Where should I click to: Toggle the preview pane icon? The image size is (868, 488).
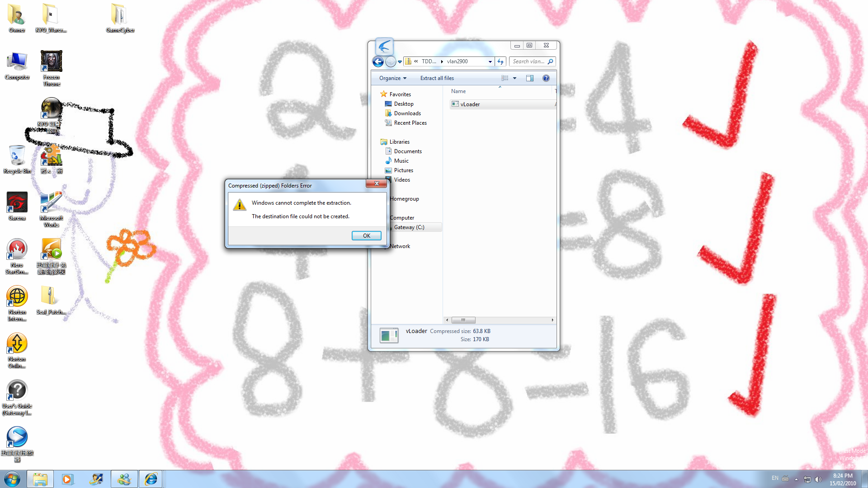click(x=529, y=78)
